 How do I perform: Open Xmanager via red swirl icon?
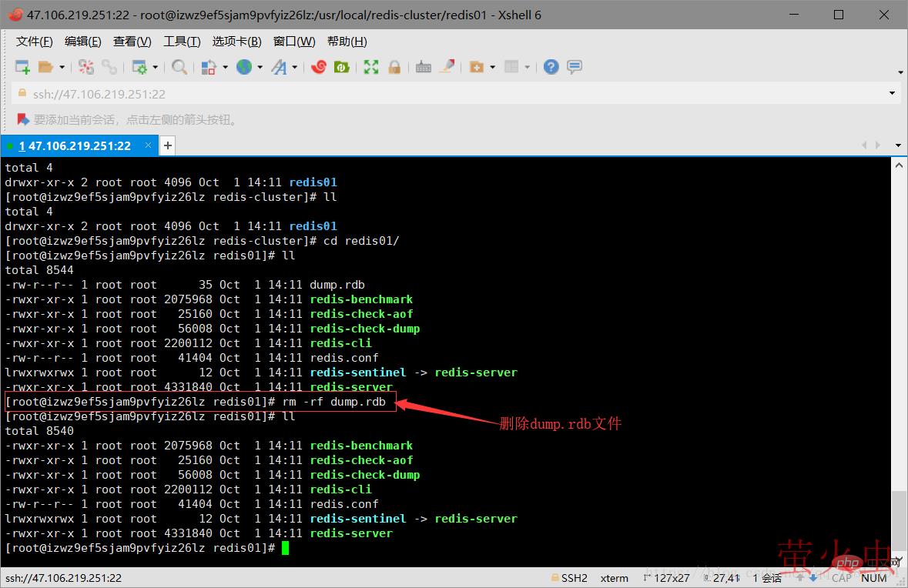[x=319, y=68]
